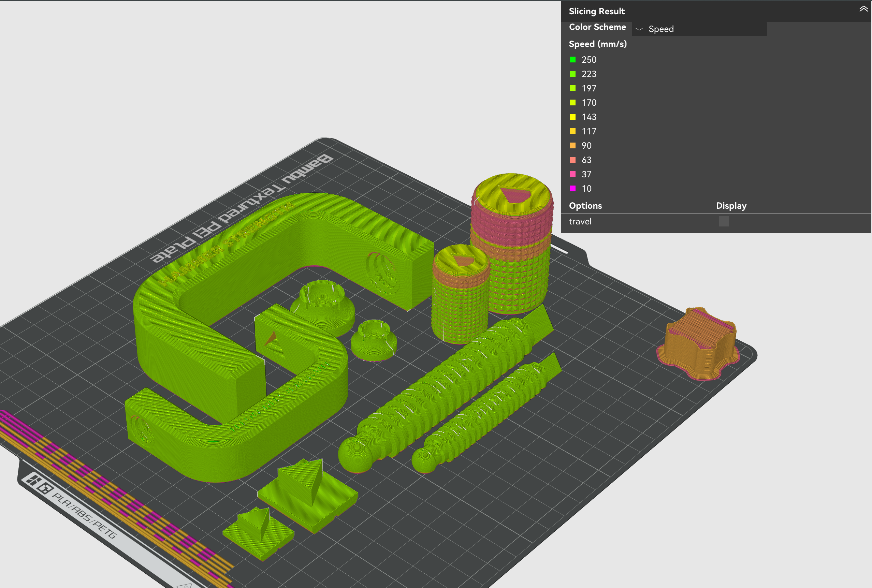This screenshot has height=588, width=872.
Task: Select the pink 37 mm/s swatch
Action: point(572,174)
